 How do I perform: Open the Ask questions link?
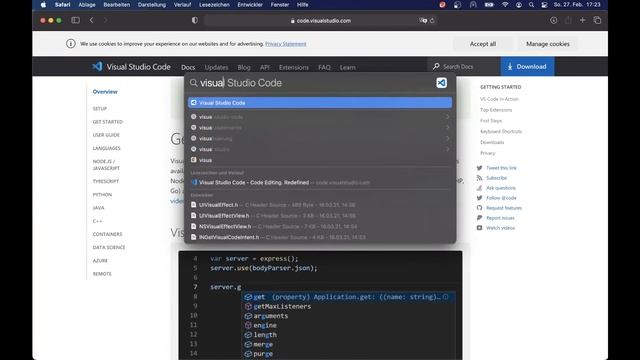[501, 188]
